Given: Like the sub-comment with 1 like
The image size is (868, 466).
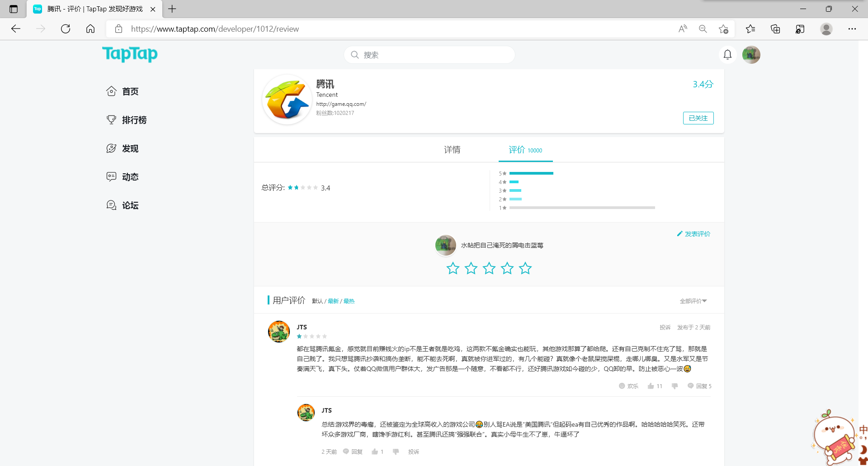Looking at the screenshot, I should 377,452.
